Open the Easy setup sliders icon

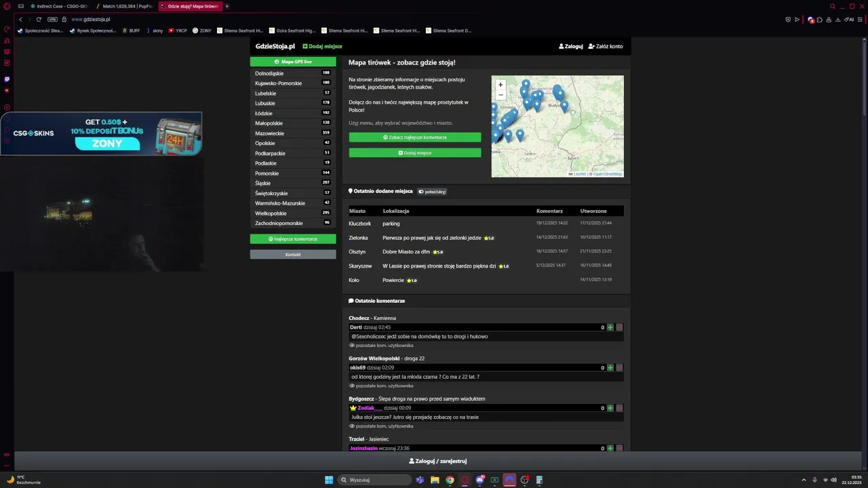[860, 20]
